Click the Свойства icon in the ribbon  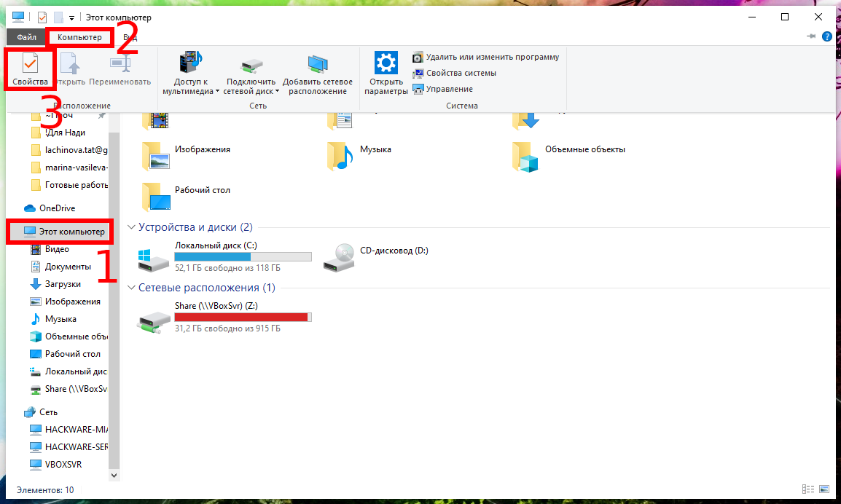29,65
